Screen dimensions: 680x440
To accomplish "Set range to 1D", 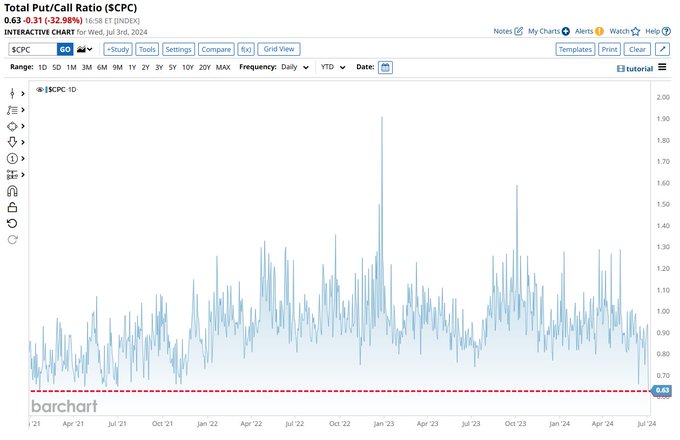I will coord(42,68).
